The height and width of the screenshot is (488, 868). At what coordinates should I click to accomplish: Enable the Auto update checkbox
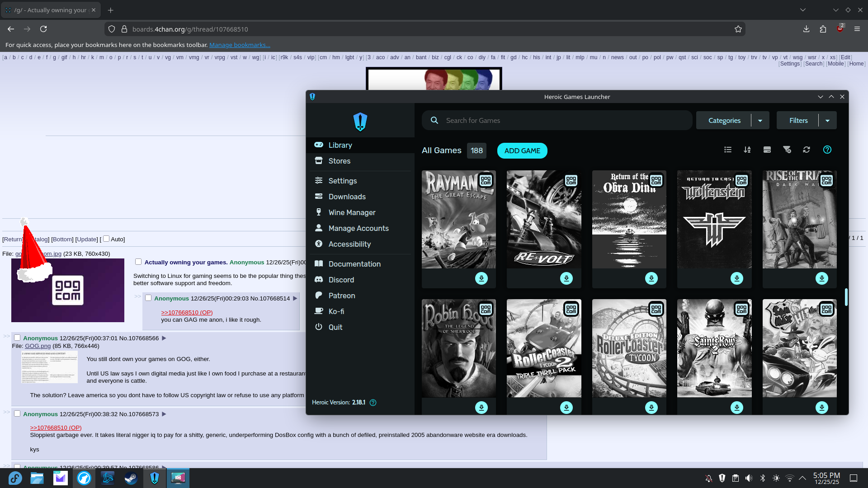(x=106, y=239)
